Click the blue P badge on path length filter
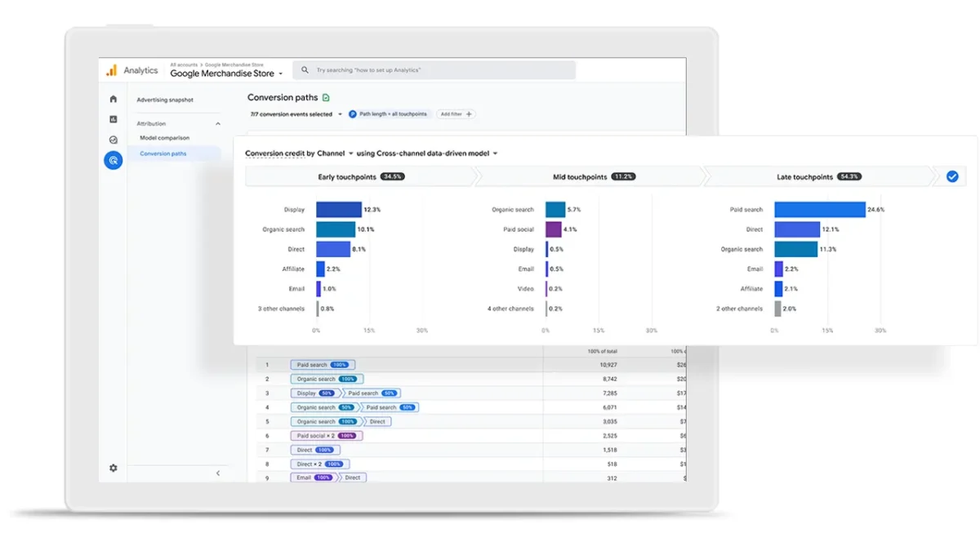 (x=353, y=114)
